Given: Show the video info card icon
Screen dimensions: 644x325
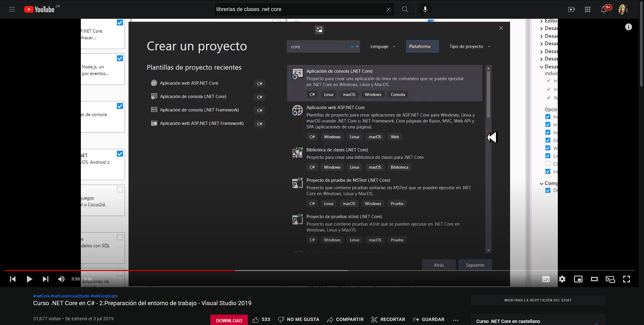Looking at the screenshot, I should (x=629, y=27).
